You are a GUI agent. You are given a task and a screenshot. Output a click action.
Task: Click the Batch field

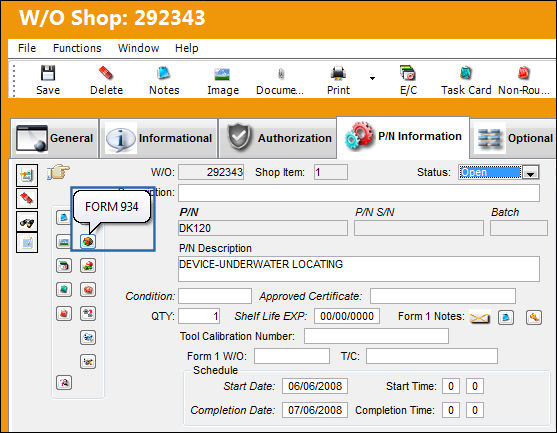519,228
